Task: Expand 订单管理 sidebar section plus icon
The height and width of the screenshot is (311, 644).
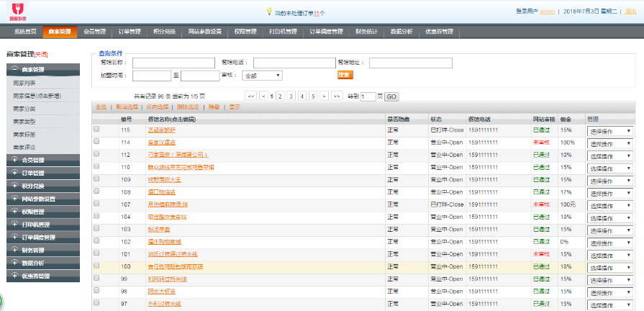Action: click(x=15, y=173)
